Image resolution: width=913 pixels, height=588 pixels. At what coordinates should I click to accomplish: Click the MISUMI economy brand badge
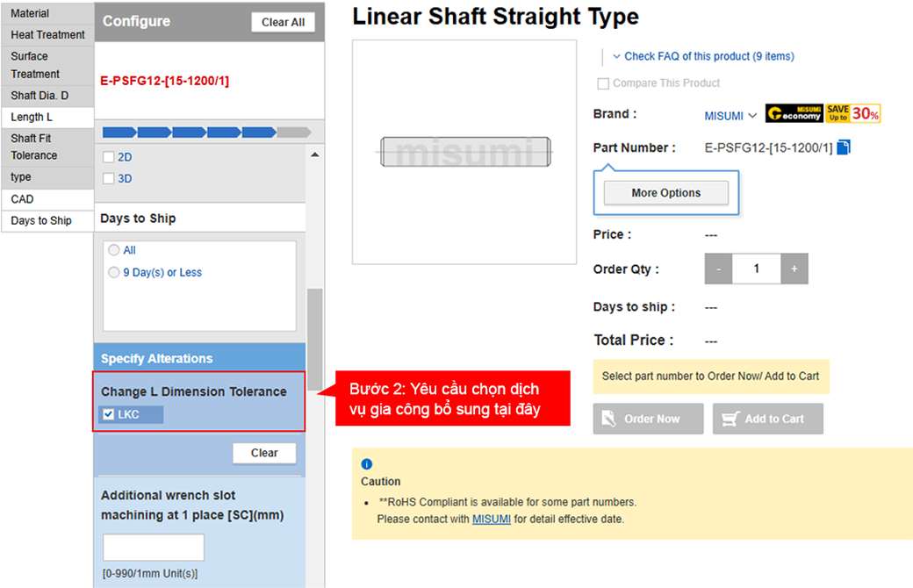click(x=794, y=114)
